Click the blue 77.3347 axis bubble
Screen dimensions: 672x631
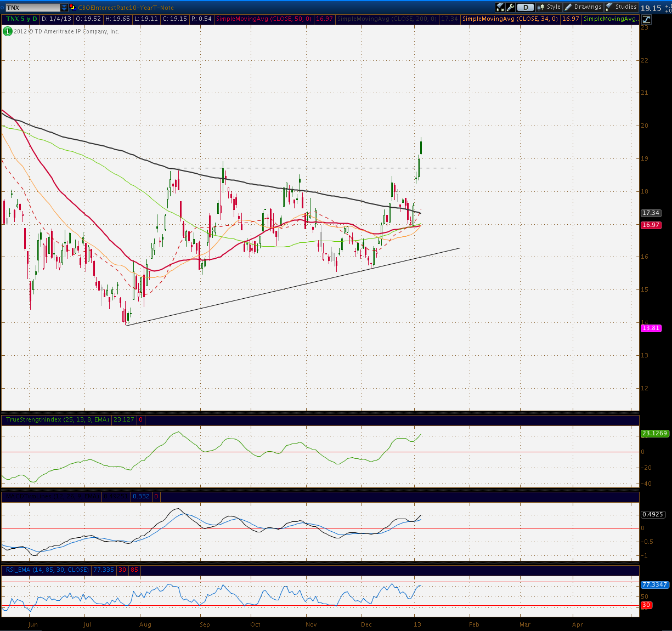pyautogui.click(x=654, y=584)
